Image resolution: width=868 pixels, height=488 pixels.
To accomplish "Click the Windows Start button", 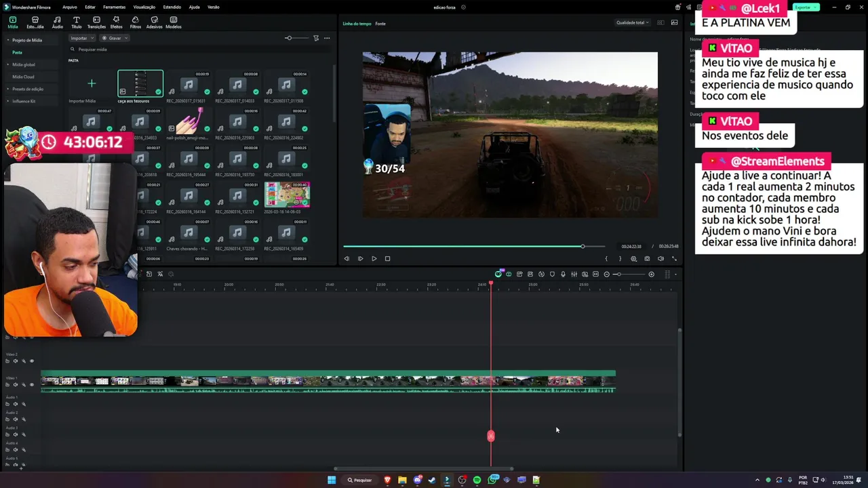I will 332,480.
